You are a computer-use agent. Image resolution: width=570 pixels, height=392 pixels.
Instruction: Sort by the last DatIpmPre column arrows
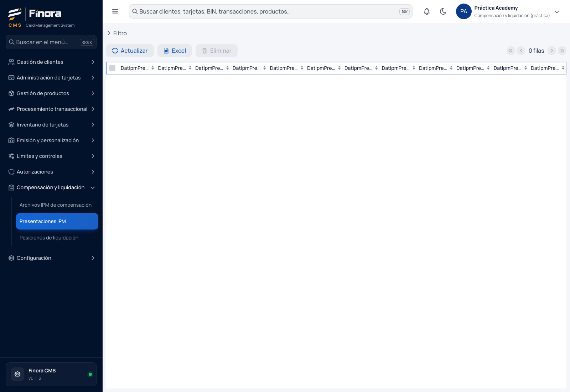[563, 68]
